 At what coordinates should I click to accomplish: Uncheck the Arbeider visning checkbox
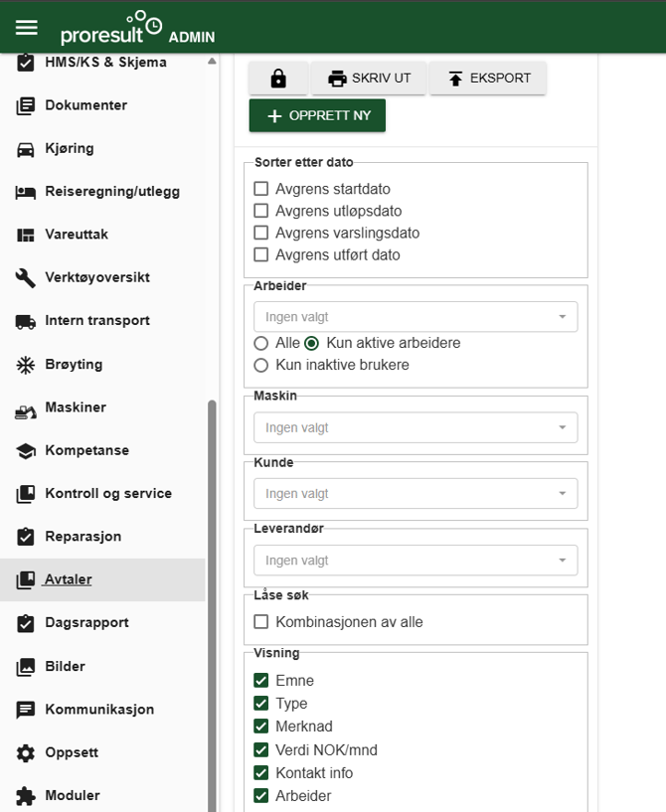coord(261,796)
